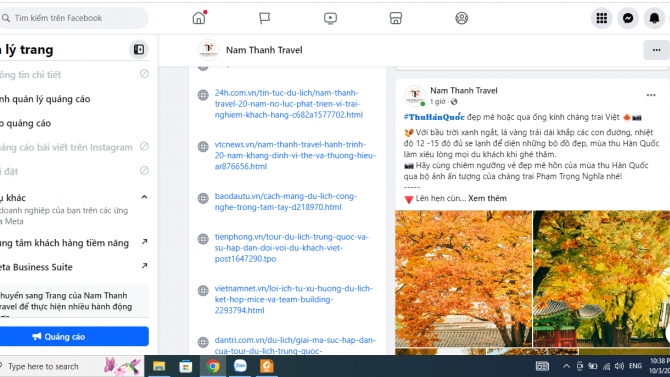Open the baodautu.vn article link
This screenshot has width=670, height=377.
pyautogui.click(x=285, y=202)
